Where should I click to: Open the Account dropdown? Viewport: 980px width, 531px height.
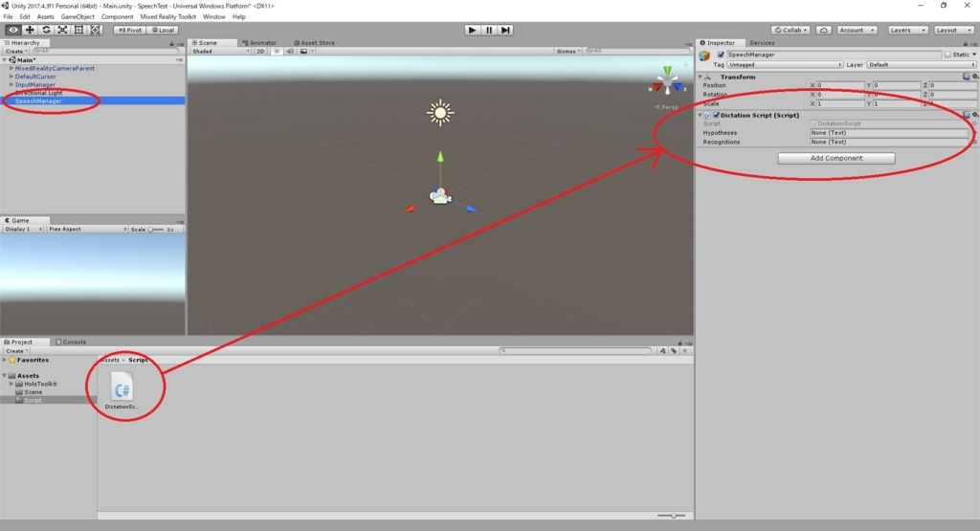tap(857, 30)
